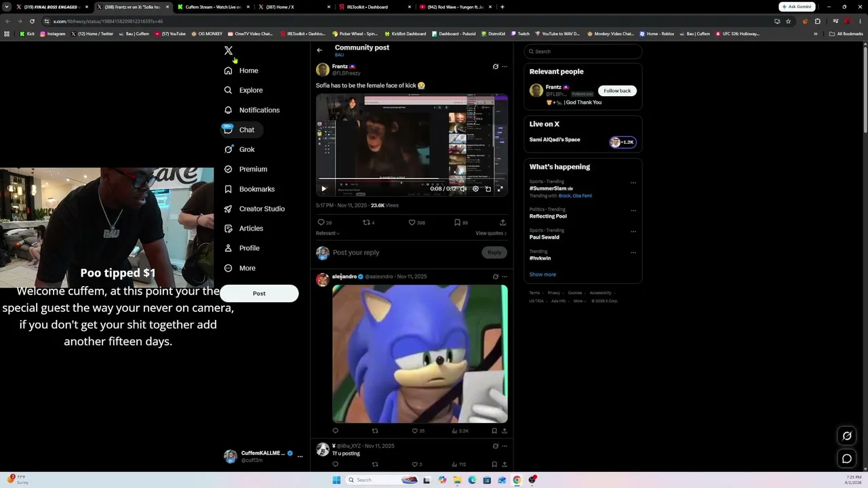Go back using the Community post arrow
This screenshot has width=868, height=488.
click(x=319, y=50)
